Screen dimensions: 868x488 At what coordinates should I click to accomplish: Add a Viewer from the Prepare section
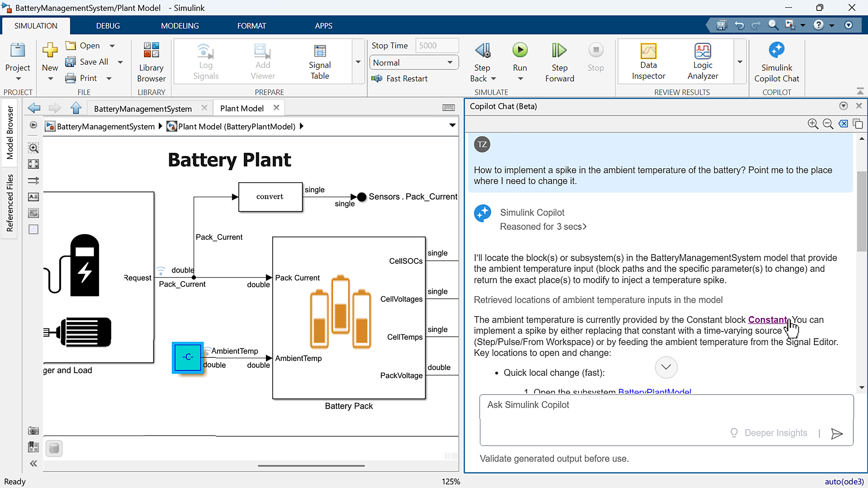coord(262,61)
